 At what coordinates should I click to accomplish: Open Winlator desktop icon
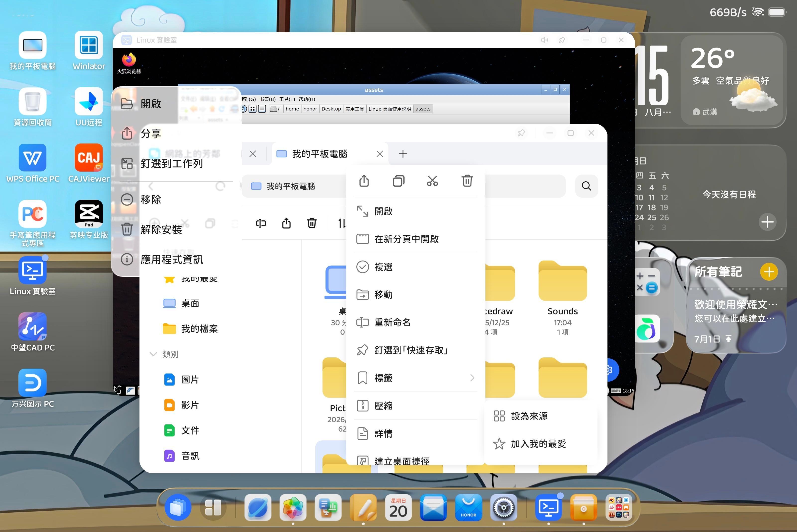pos(89,51)
